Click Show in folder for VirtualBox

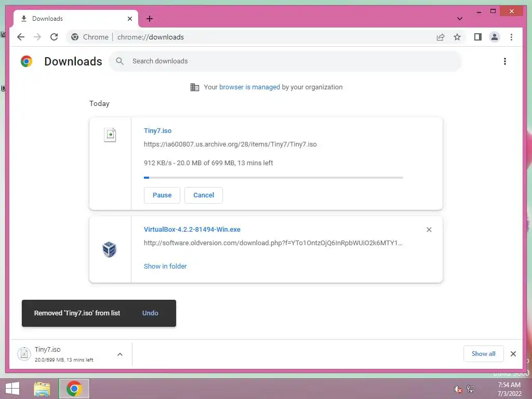165,267
